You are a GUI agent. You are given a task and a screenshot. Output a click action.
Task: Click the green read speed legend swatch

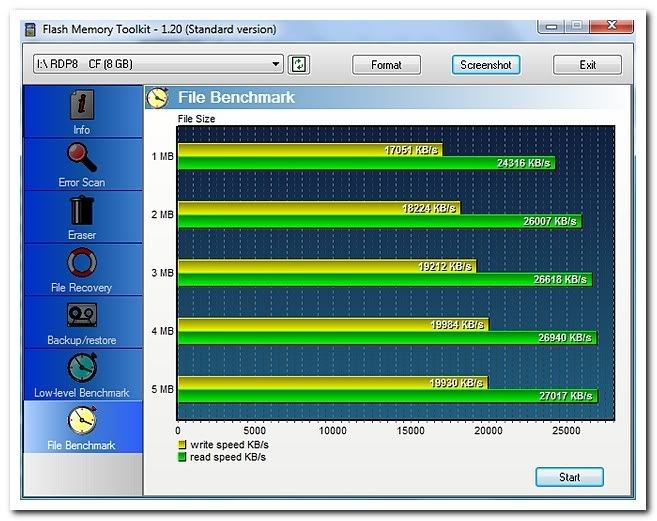[182, 457]
